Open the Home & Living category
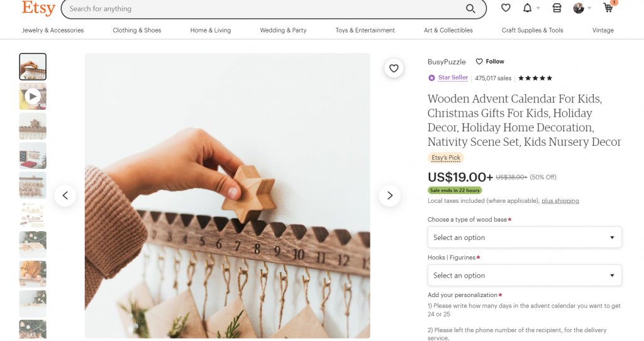 click(x=211, y=30)
